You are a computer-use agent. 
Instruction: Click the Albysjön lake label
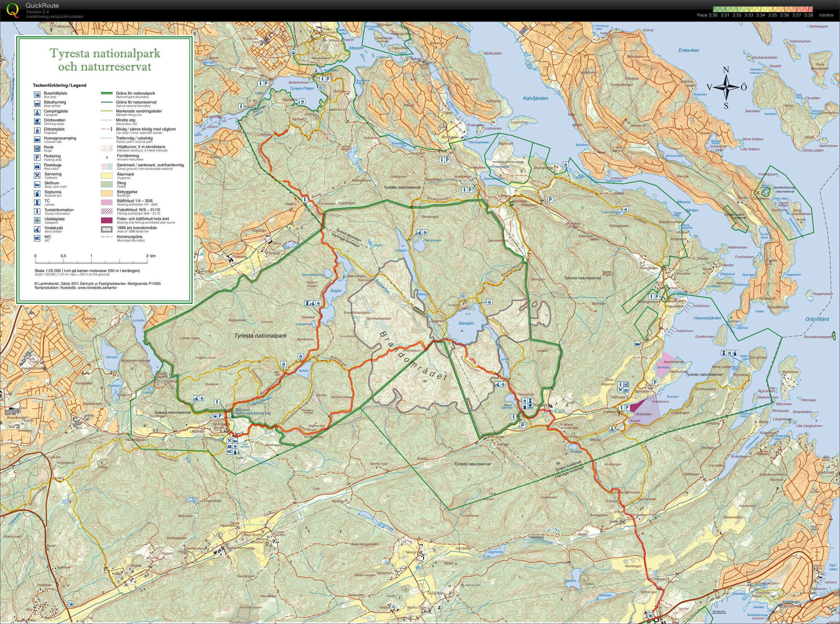click(356, 48)
